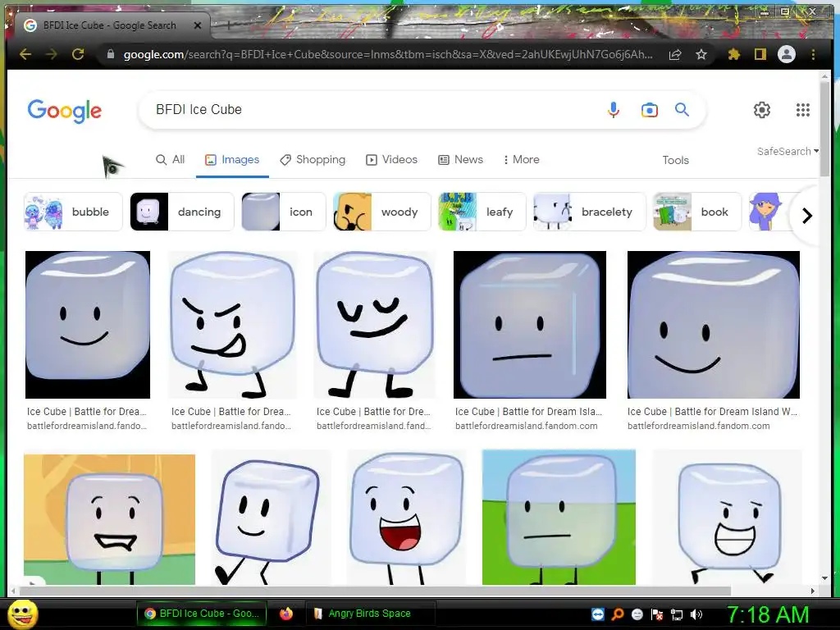Viewport: 840px width, 630px height.
Task: Click the share page icon in address bar
Action: click(675, 54)
